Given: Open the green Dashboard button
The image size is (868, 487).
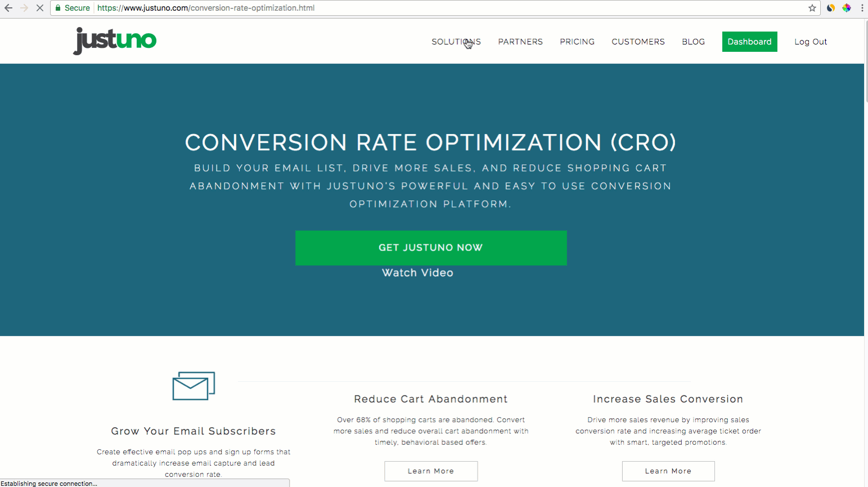Looking at the screenshot, I should tap(749, 42).
